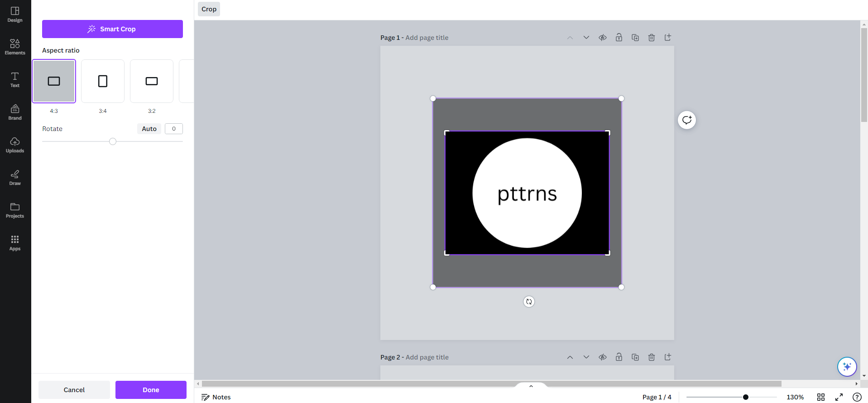The height and width of the screenshot is (403, 868).
Task: Select the 3:4 aspect ratio option
Action: [103, 81]
